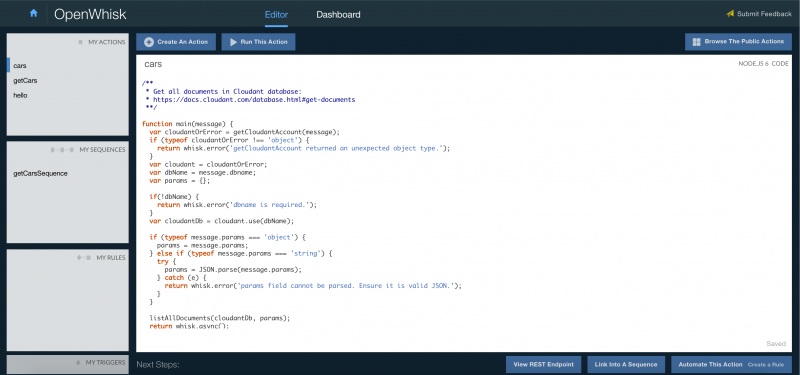This screenshot has width=800, height=375.
Task: Click the Saved status text
Action: pos(776,344)
